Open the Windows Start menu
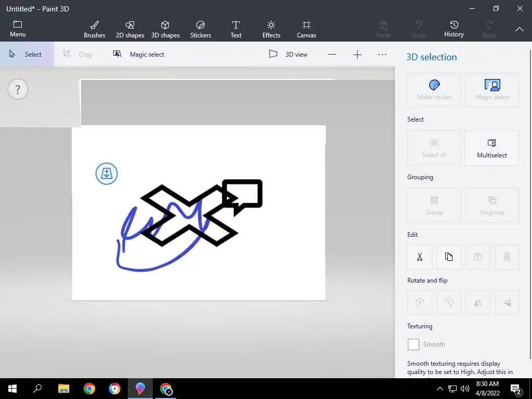The image size is (532, 399). click(12, 389)
